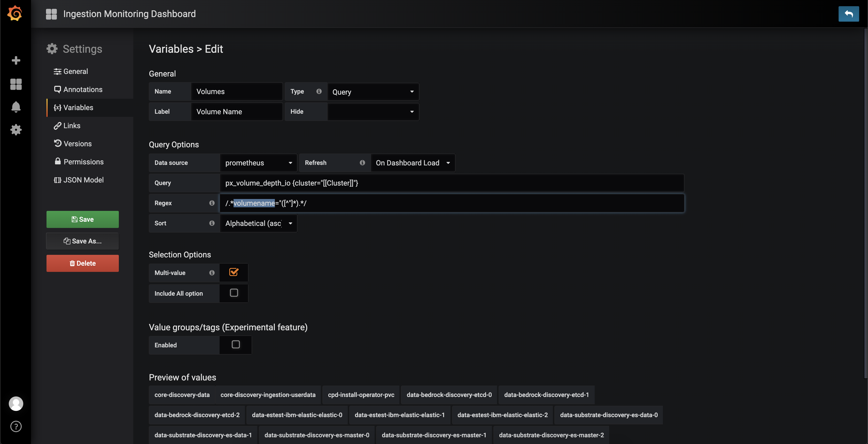
Task: Save the dashboard changes
Action: point(82,219)
